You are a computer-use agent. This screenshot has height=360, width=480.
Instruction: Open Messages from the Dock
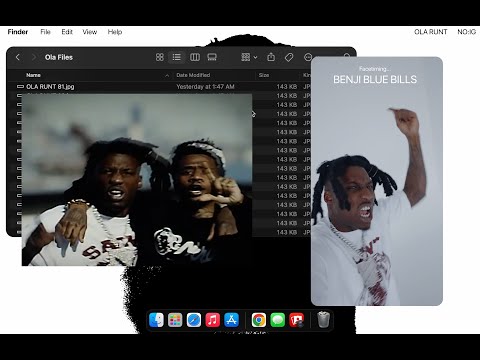point(278,320)
